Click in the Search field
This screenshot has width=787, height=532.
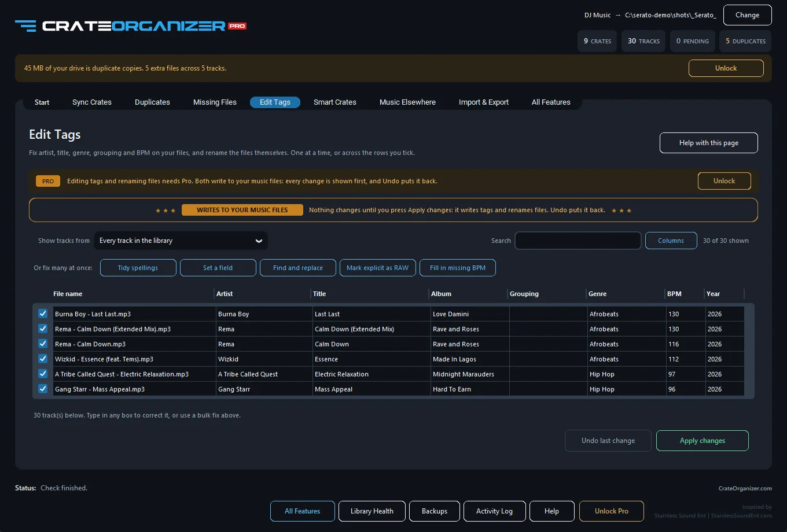tap(578, 241)
